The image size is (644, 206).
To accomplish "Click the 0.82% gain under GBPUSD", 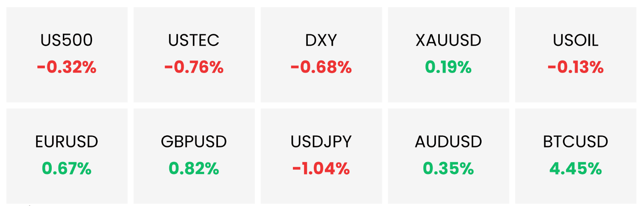I will (194, 169).
